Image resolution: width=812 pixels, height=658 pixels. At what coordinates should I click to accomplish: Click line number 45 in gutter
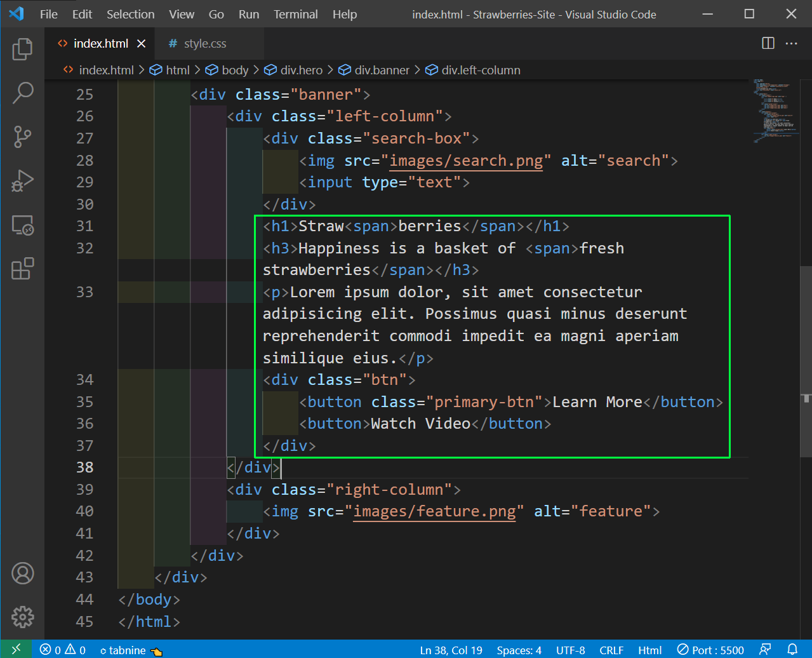point(84,622)
